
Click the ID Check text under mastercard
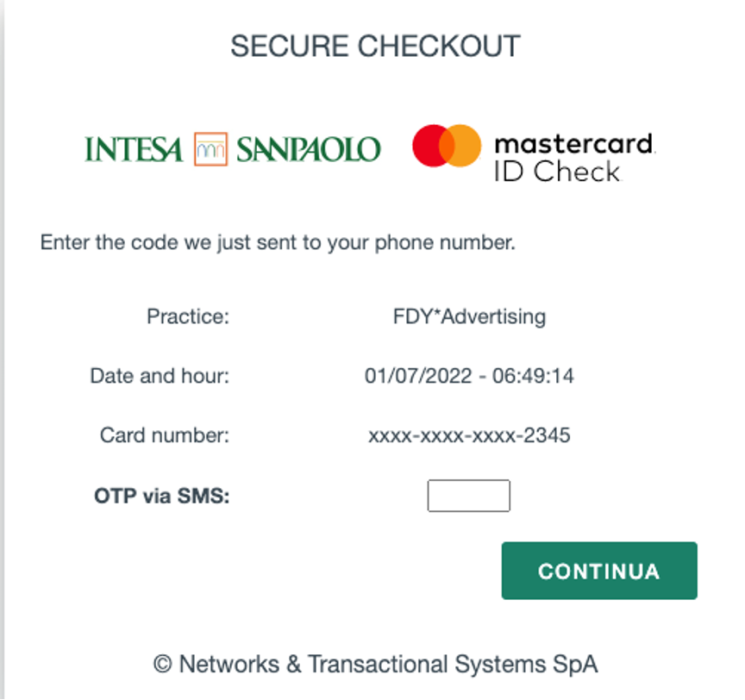(556, 171)
